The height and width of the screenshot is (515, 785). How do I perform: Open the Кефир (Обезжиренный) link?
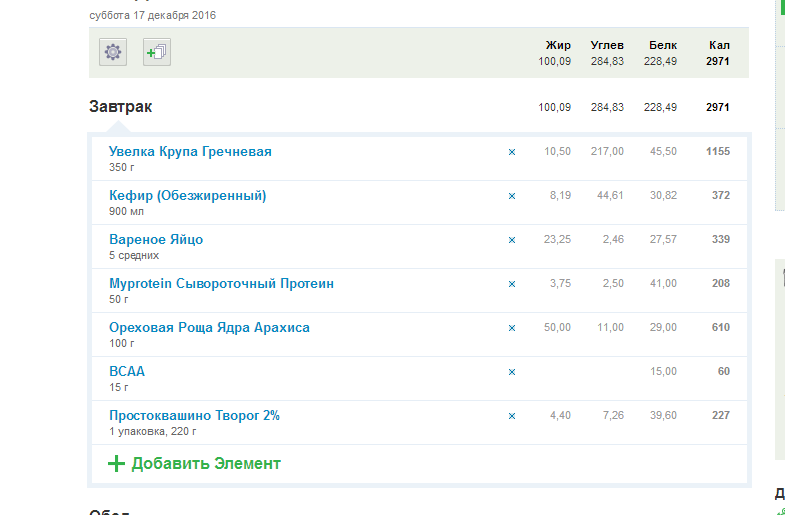[x=188, y=196]
